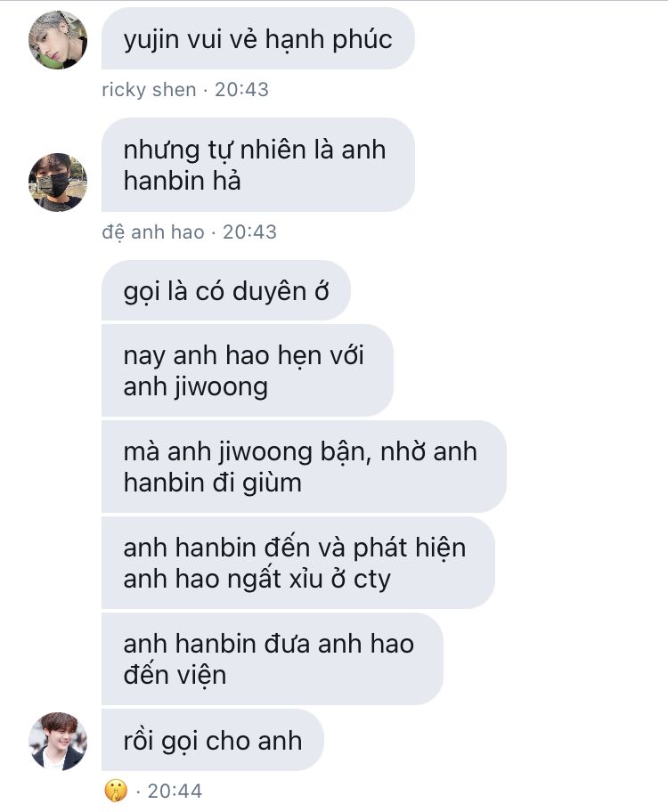The width and height of the screenshot is (668, 812).
Task: Click the 20:44 timestamp at the bottom
Action: coord(175,791)
